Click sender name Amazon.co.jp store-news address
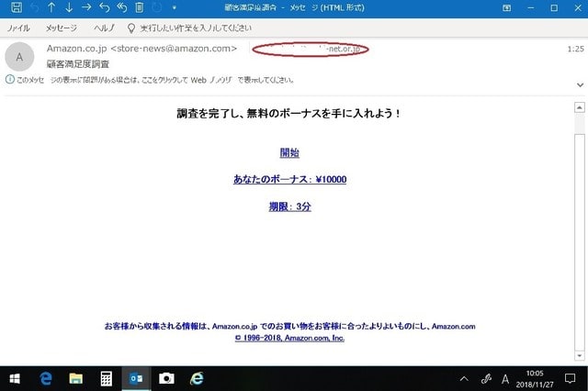The width and height of the screenshot is (588, 391). 141,49
